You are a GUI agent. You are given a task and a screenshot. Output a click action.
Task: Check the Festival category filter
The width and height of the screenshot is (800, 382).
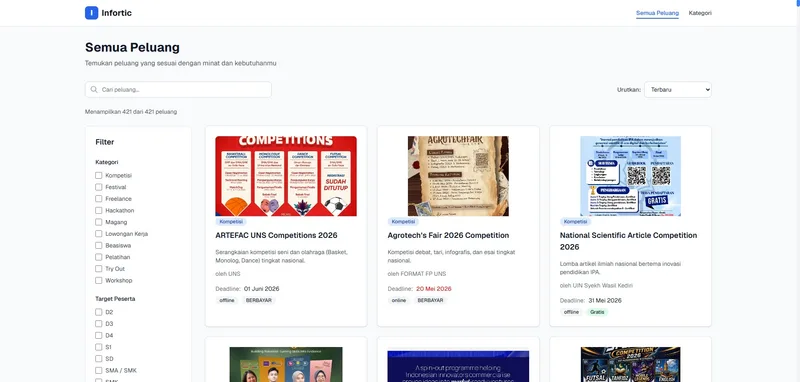[98, 187]
